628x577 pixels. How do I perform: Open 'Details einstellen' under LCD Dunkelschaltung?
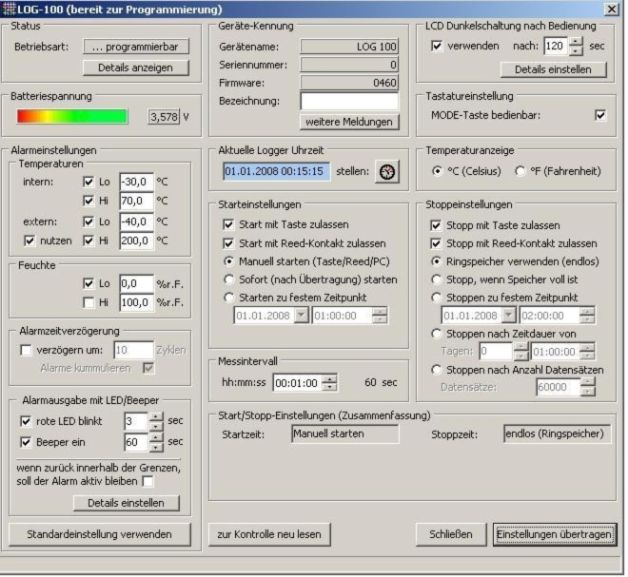tap(553, 69)
